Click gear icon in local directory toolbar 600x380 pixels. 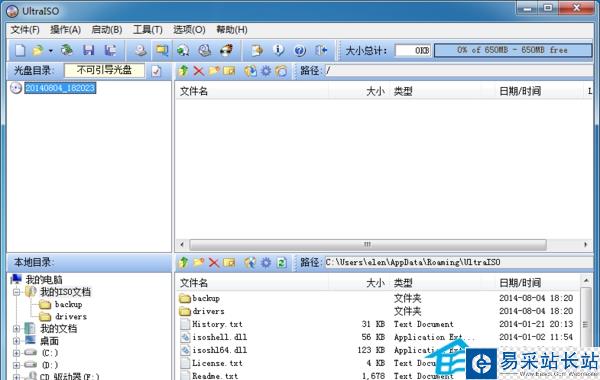click(266, 263)
